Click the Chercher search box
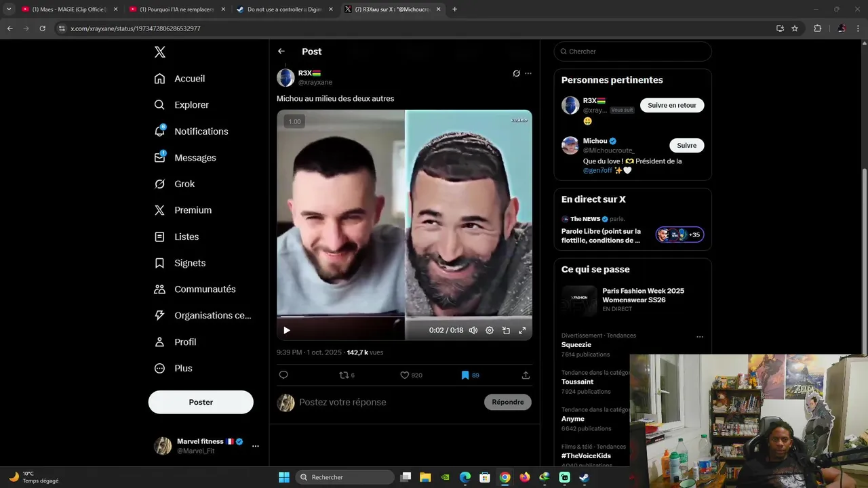868x488 pixels. 633,52
